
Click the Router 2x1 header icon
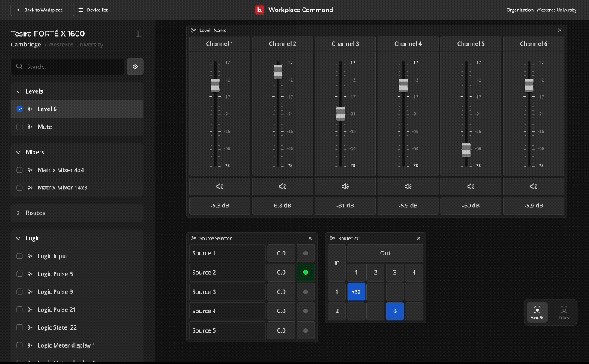tap(333, 238)
